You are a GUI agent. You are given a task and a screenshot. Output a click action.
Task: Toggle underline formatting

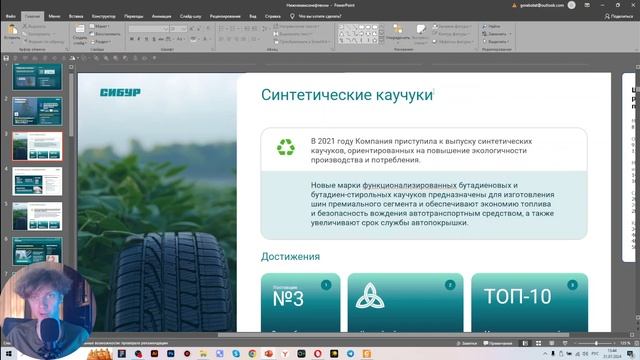pyautogui.click(x=146, y=39)
